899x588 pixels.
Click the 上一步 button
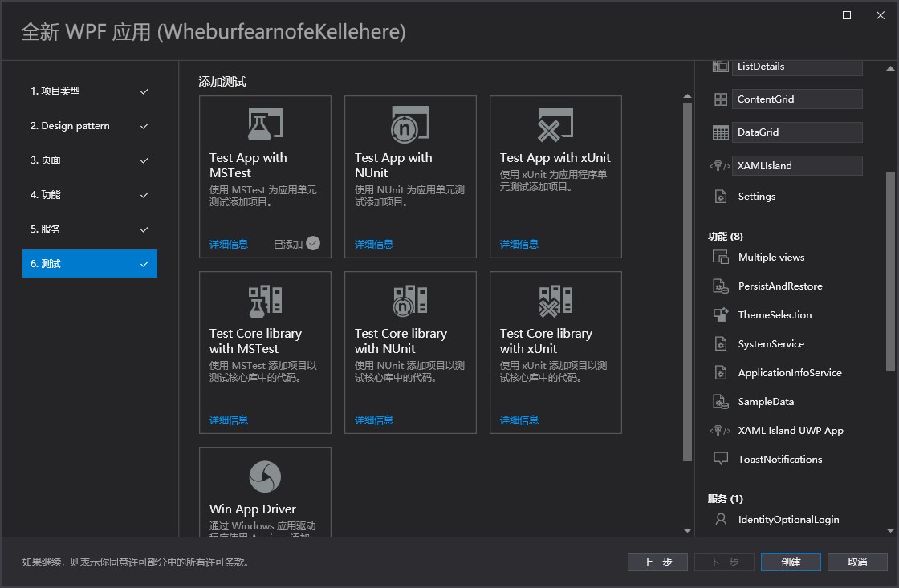click(x=657, y=562)
